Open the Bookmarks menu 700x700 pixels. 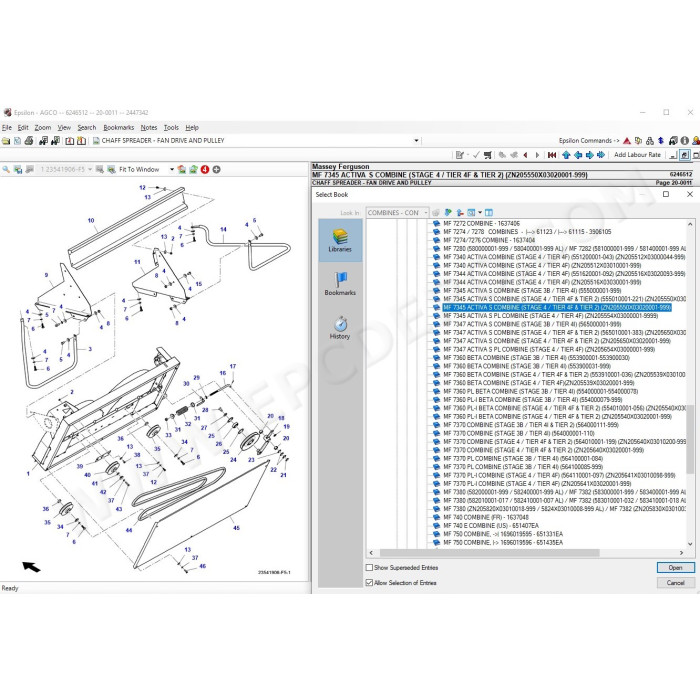pos(119,128)
